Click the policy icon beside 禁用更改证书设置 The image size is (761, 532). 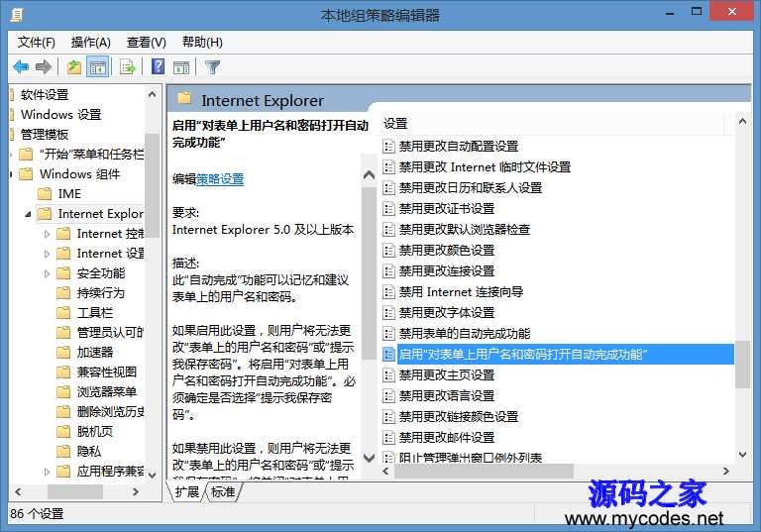pyautogui.click(x=388, y=209)
